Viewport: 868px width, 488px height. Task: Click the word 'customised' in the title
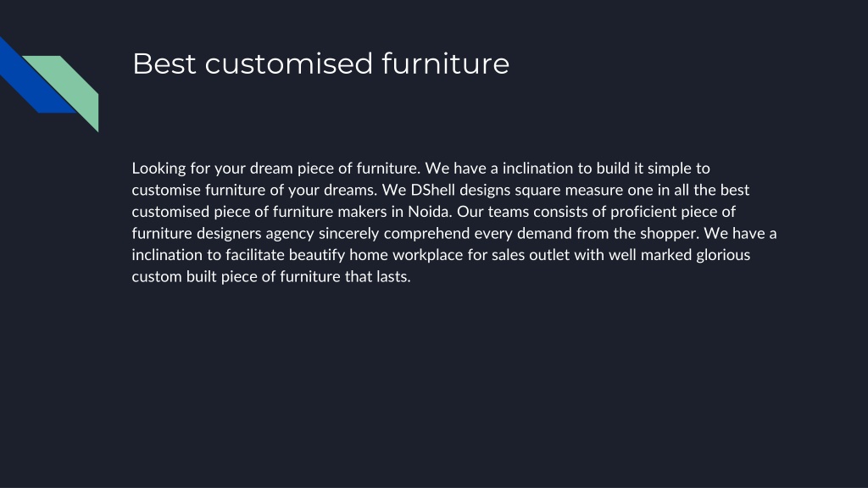(289, 64)
